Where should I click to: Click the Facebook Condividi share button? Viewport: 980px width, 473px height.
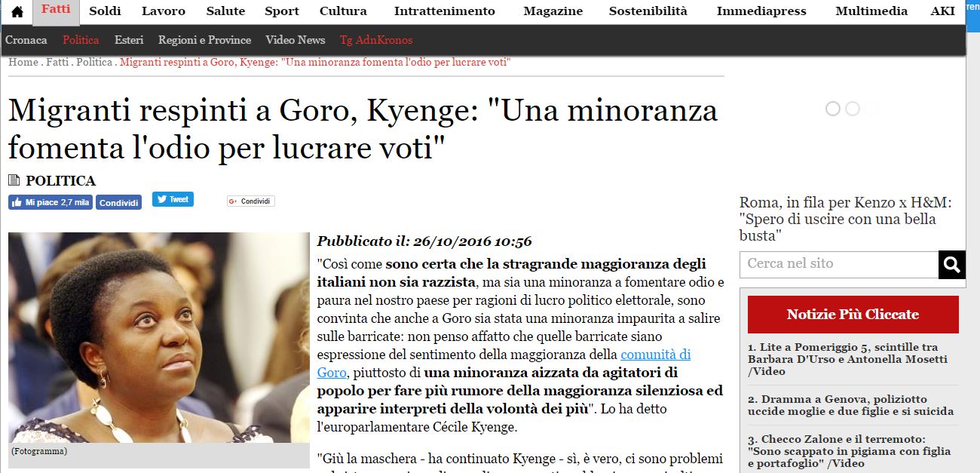[118, 202]
